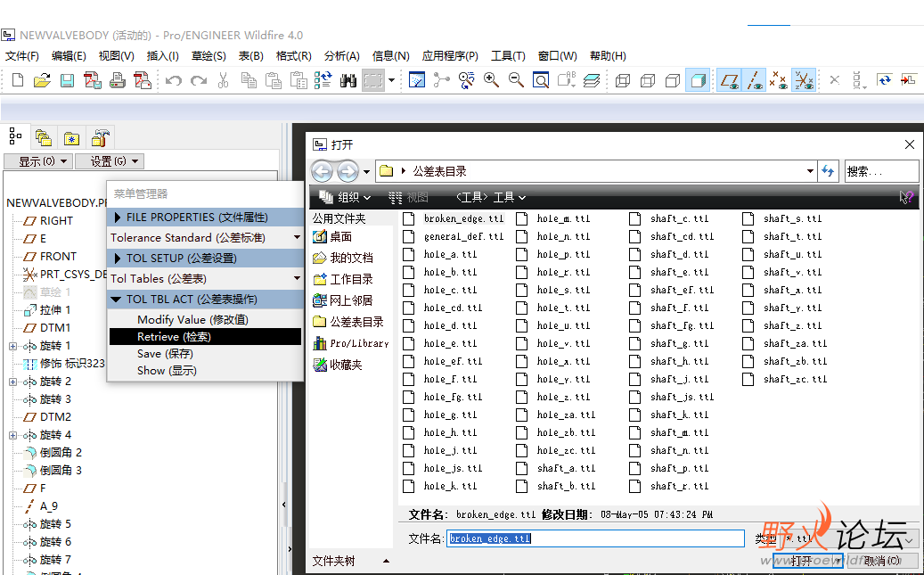Image resolution: width=924 pixels, height=575 pixels.
Task: Expand the Tolerance Standard (公差标准) dropdown
Action: click(x=297, y=238)
